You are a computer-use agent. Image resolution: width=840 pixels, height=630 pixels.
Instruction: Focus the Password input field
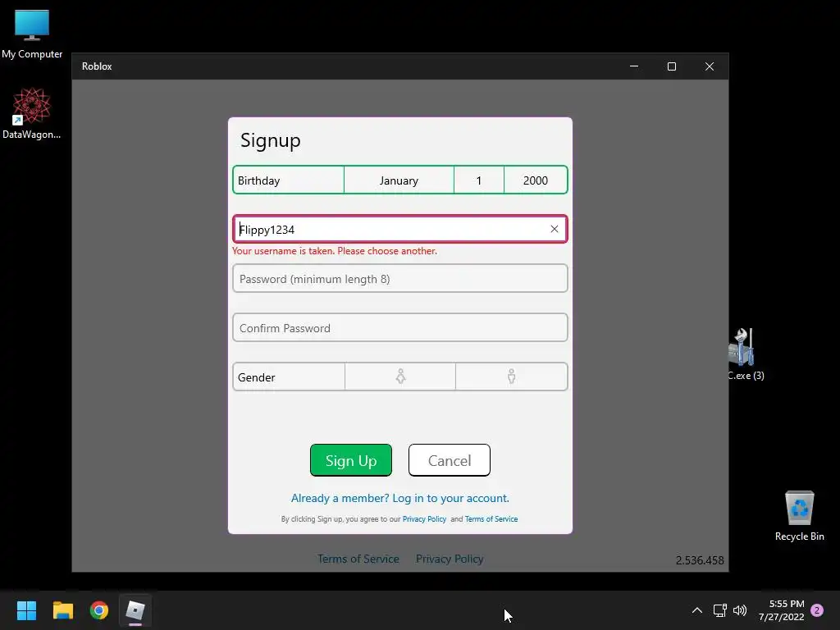399,279
